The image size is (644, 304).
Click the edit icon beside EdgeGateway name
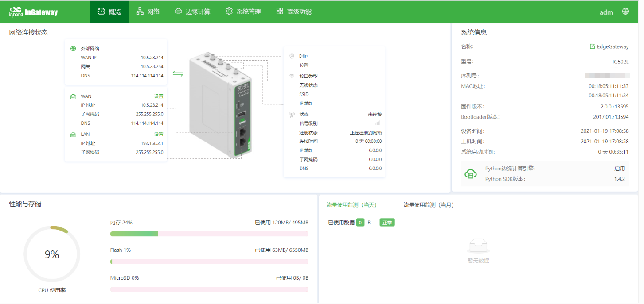point(592,46)
